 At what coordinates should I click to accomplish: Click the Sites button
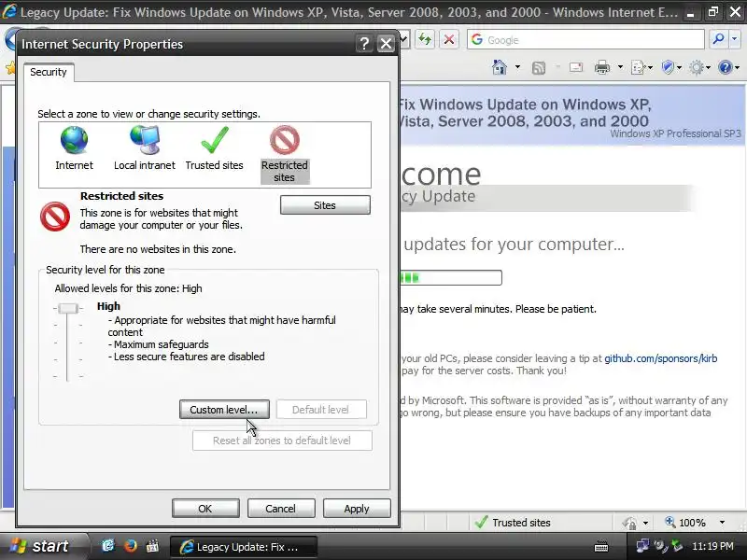coord(325,205)
